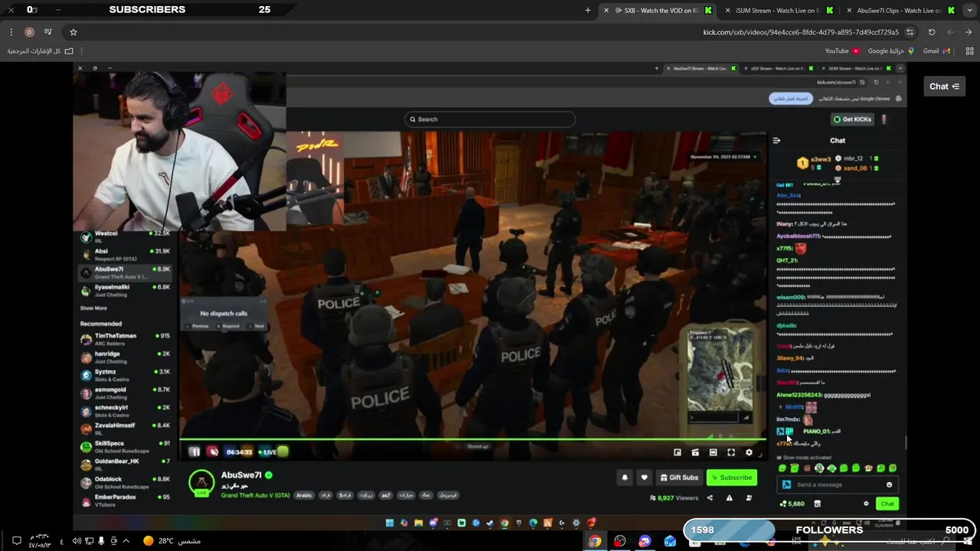Open emoji picker in chat input
Image resolution: width=980 pixels, height=551 pixels.
889,484
